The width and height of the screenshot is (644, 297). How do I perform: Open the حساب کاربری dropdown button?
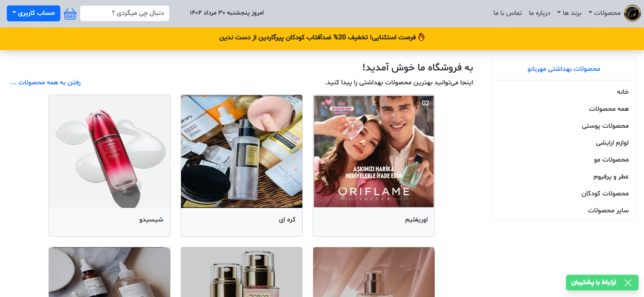tap(34, 13)
